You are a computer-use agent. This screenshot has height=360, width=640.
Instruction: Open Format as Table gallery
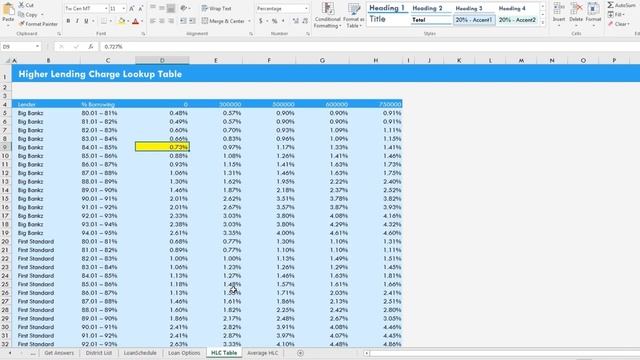click(353, 16)
